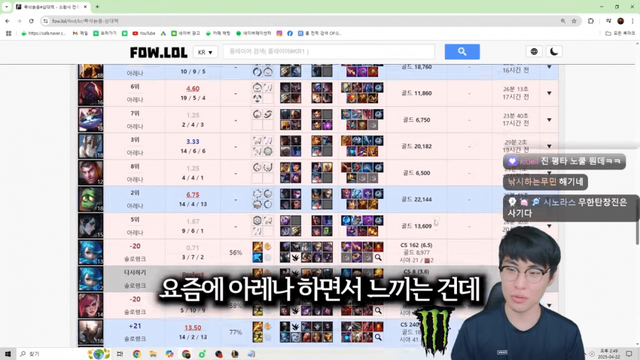Click the browser forward arrow
640x360 pixels.
click(x=19, y=21)
